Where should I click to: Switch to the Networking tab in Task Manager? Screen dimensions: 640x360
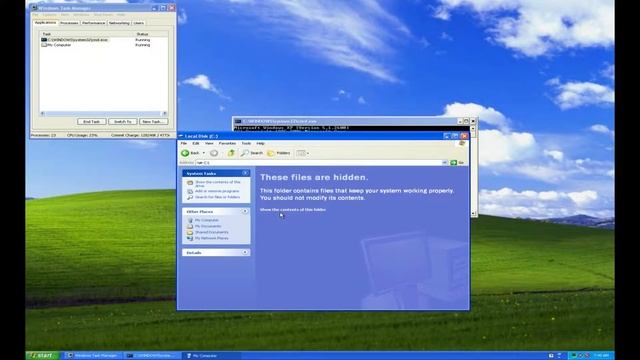[119, 23]
